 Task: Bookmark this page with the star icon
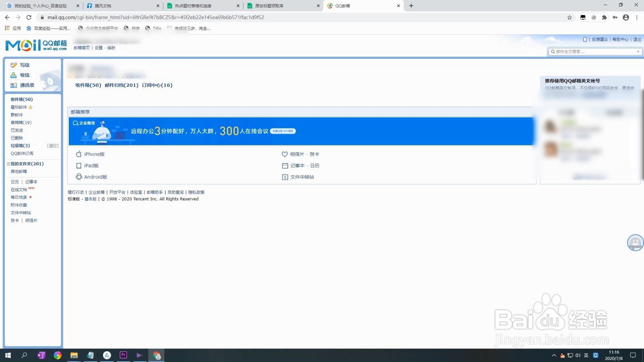[570, 17]
